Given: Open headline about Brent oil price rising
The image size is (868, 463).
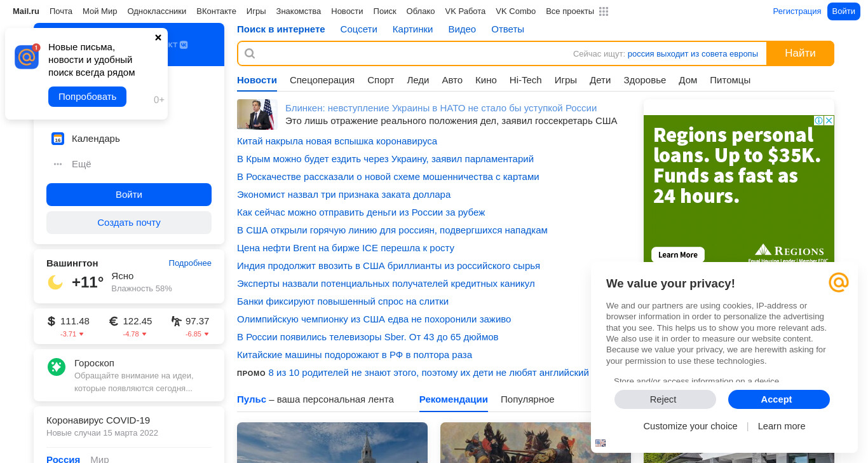Looking at the screenshot, I should 346,248.
